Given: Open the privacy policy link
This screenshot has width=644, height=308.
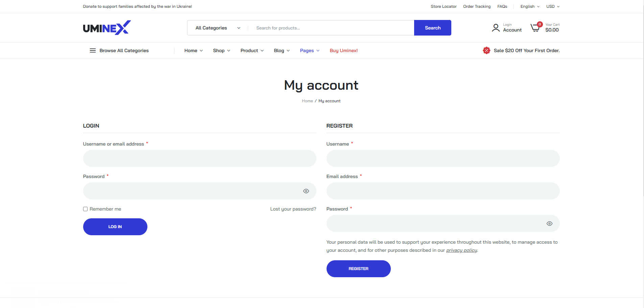Looking at the screenshot, I should coord(461,250).
